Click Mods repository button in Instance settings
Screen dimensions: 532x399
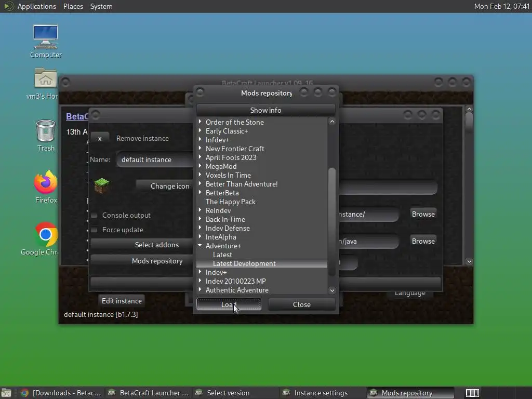tap(142, 261)
